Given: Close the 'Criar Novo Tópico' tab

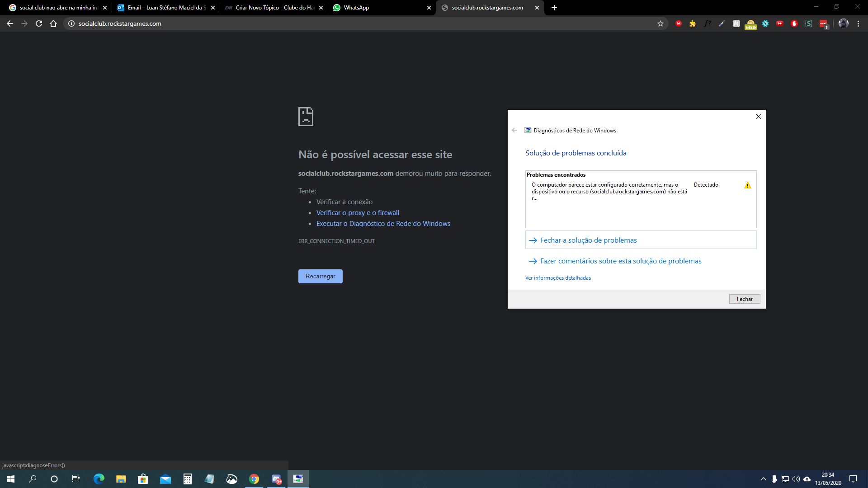Looking at the screenshot, I should coord(321,8).
